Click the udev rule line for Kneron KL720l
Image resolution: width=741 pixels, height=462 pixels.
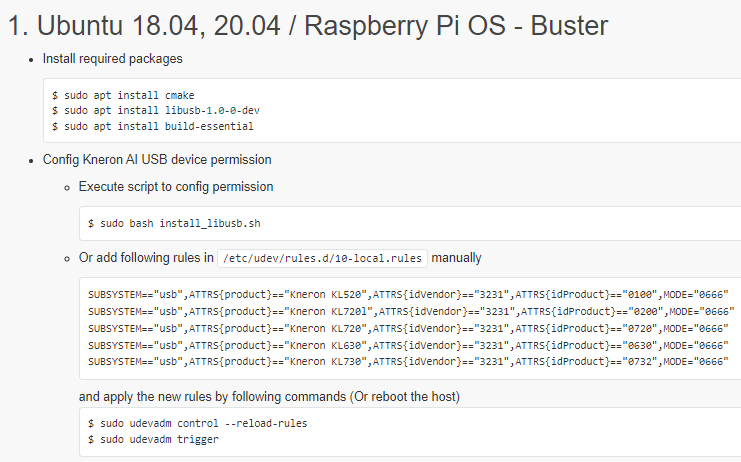[x=411, y=312]
